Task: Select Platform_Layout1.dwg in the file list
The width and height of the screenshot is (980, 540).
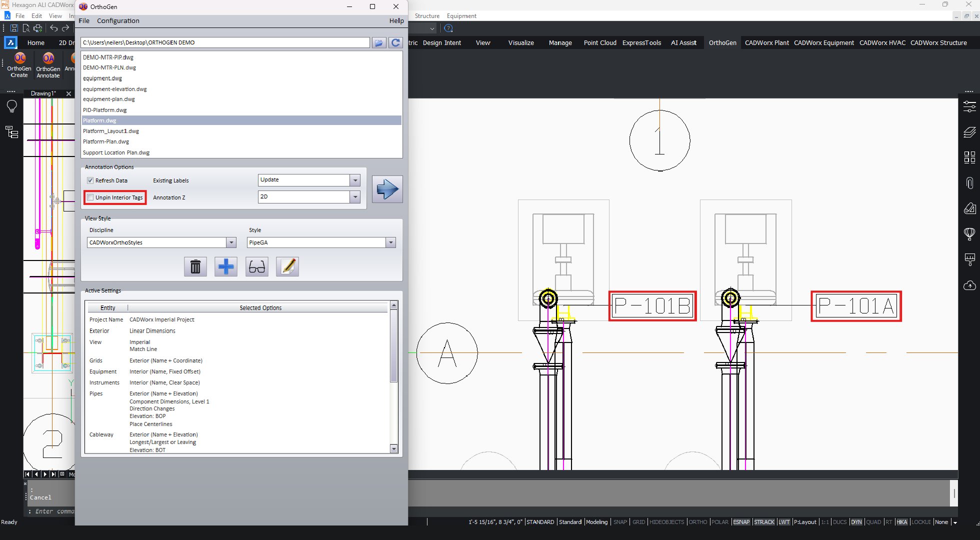Action: [x=111, y=131]
